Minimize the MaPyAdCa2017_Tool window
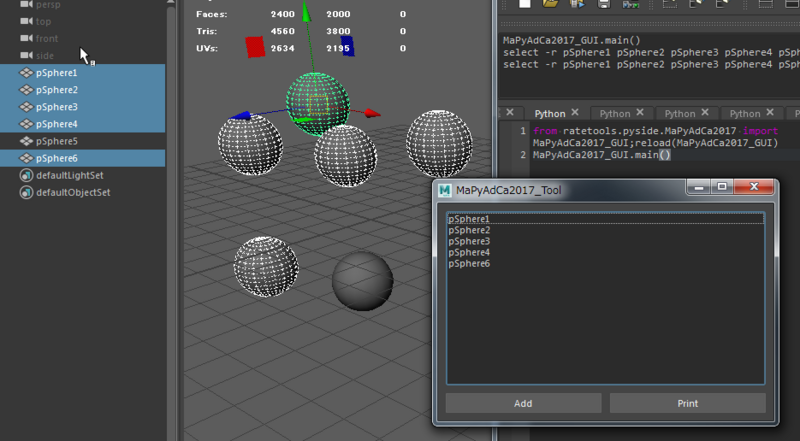 [x=699, y=187]
